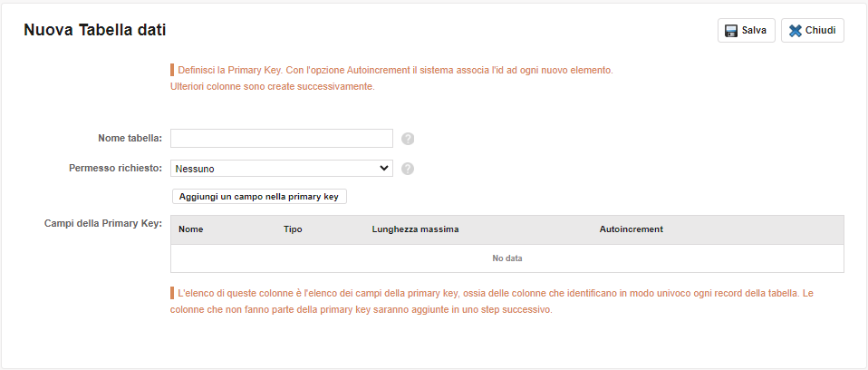
Task: Click the Salva button label
Action: click(755, 31)
